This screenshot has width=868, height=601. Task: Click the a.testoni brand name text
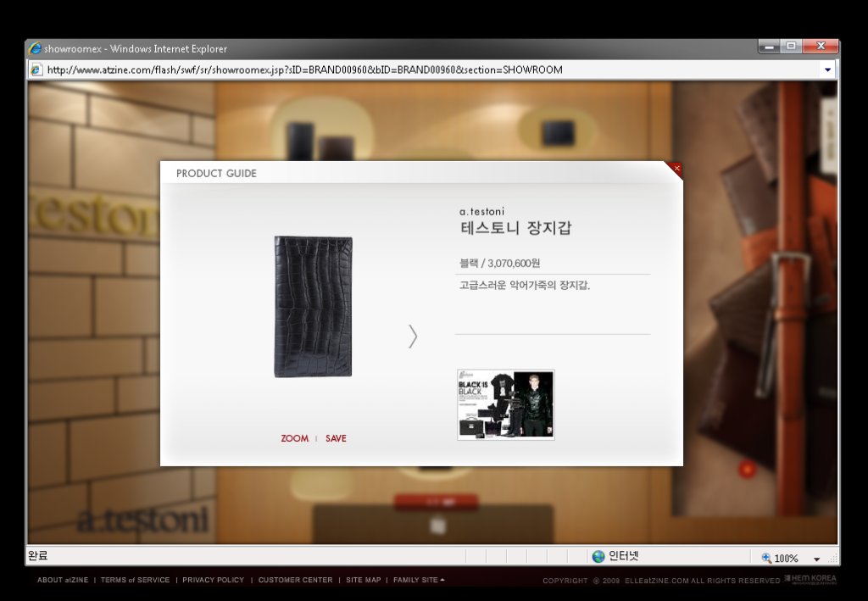(x=481, y=211)
